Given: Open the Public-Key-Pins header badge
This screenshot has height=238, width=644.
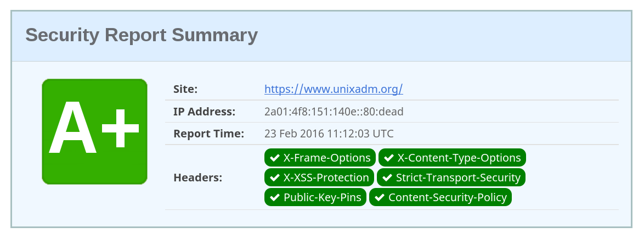Looking at the screenshot, I should point(315,197).
